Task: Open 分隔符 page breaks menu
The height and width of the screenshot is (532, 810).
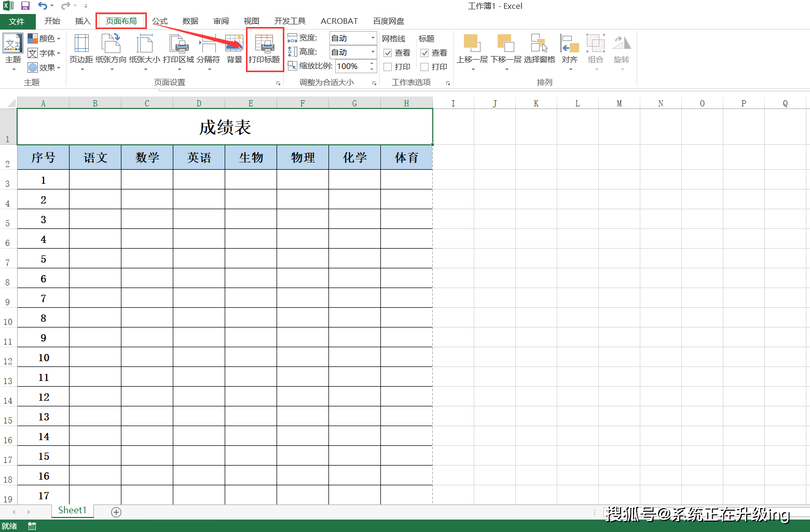Action: click(209, 52)
